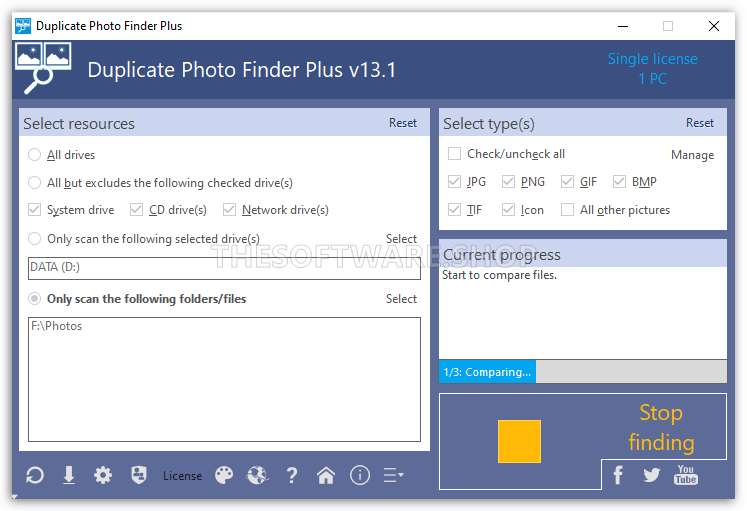Screen dimensions: 747x511
Task: Open the Twitter bird icon link
Action: 651,475
